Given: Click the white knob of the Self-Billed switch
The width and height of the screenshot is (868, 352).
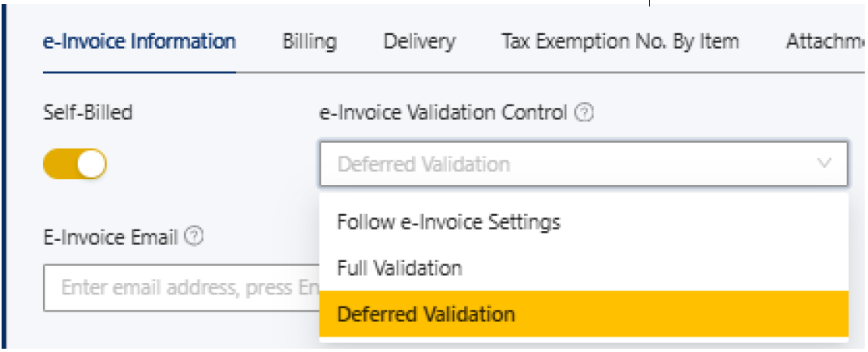Looking at the screenshot, I should pyautogui.click(x=93, y=165).
